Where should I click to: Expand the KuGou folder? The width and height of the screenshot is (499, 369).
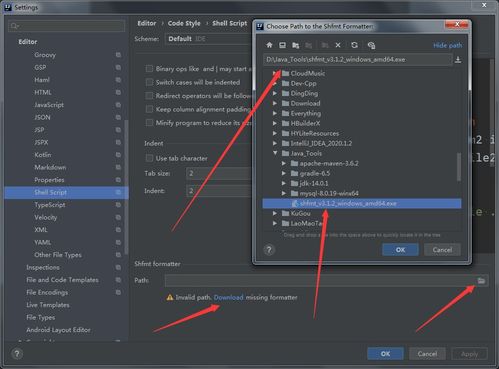coord(275,213)
